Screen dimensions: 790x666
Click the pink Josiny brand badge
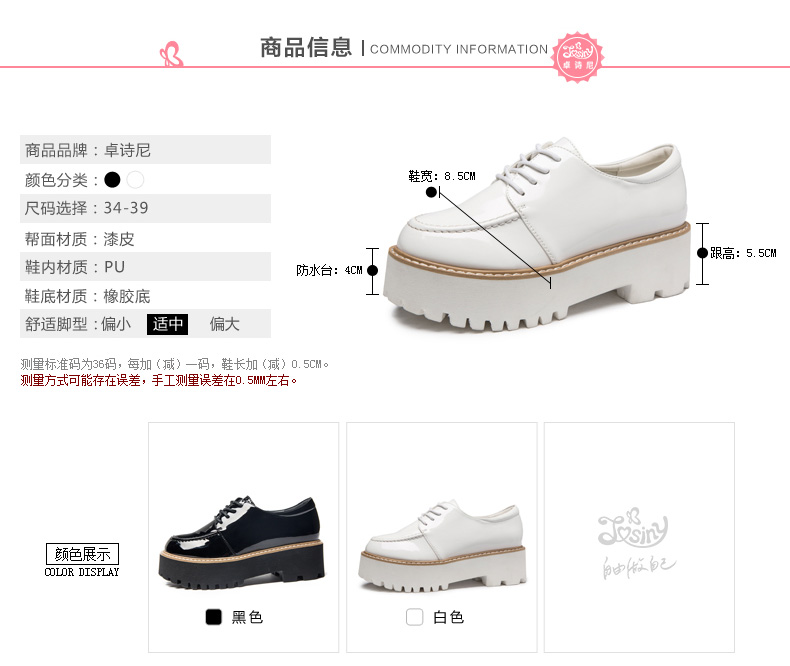point(577,57)
